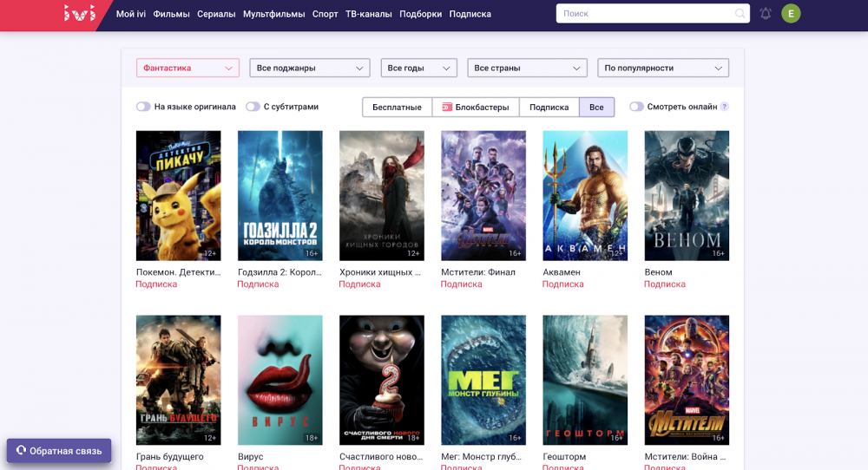Open Вирус poster
The image size is (868, 470).
click(280, 380)
